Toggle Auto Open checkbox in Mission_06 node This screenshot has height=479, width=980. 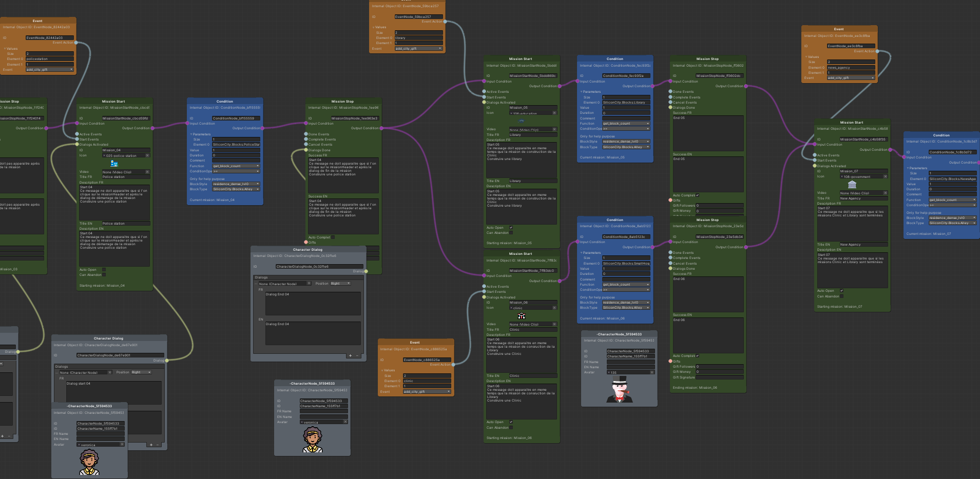(x=511, y=422)
